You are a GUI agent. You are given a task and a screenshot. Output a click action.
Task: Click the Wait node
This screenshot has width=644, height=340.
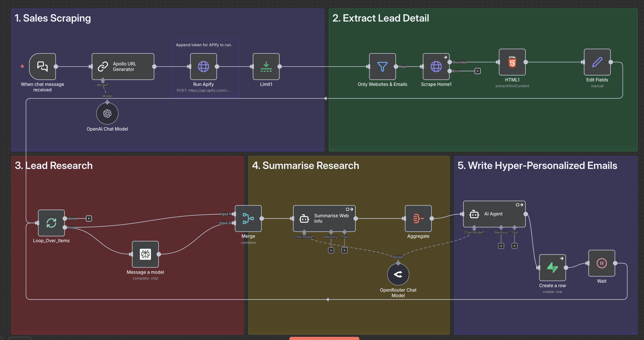601,263
